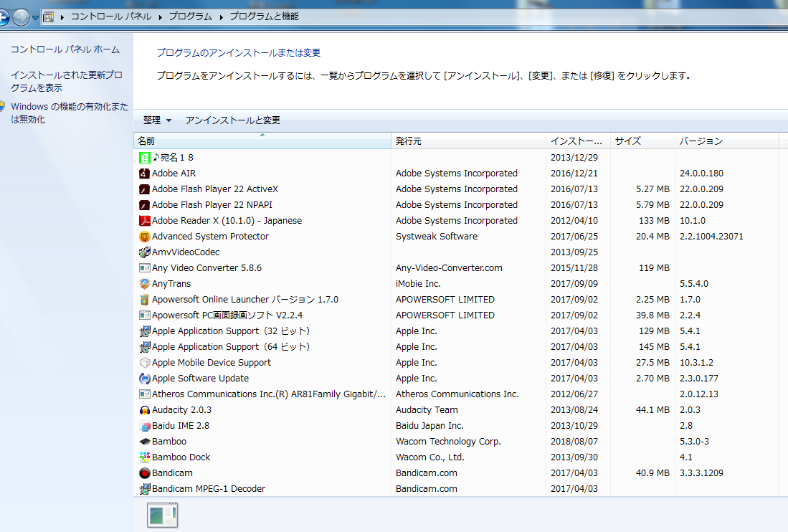This screenshot has height=532, width=788.
Task: Open コントロール パネル ホーム link
Action: (x=65, y=49)
